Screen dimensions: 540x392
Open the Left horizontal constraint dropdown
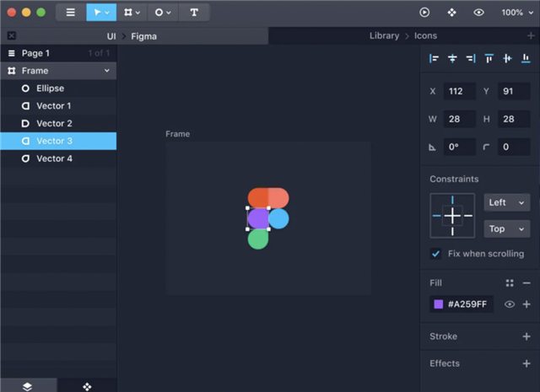coord(506,202)
